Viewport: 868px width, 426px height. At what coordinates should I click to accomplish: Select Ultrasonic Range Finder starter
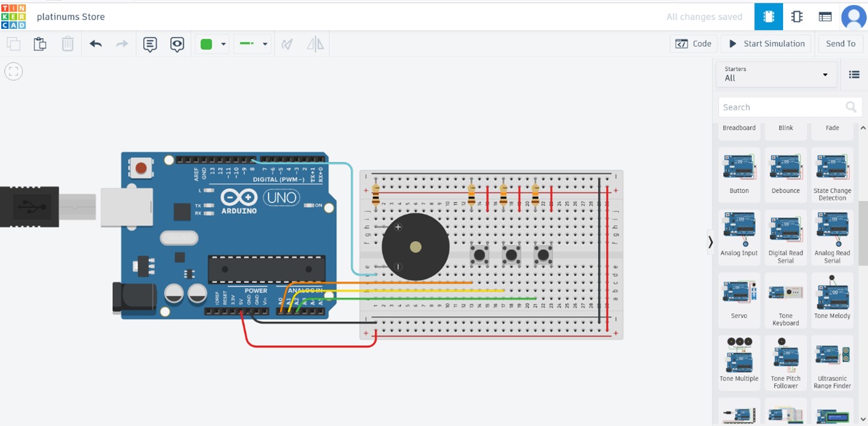tap(832, 364)
